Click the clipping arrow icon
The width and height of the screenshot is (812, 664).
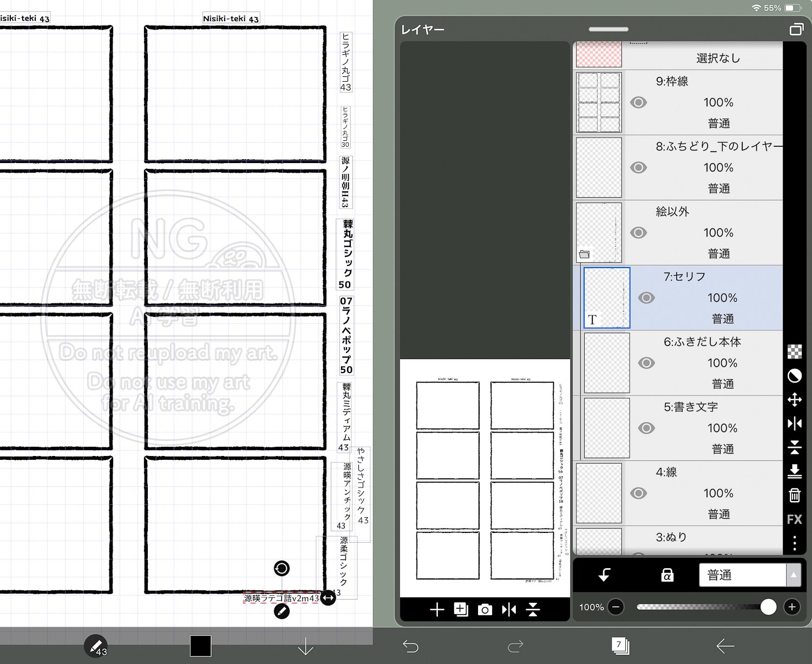click(x=604, y=575)
